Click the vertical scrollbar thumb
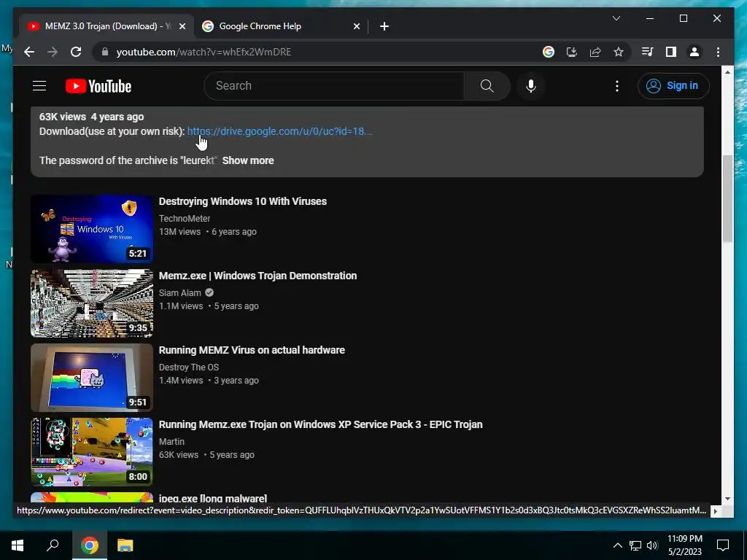 (727, 198)
